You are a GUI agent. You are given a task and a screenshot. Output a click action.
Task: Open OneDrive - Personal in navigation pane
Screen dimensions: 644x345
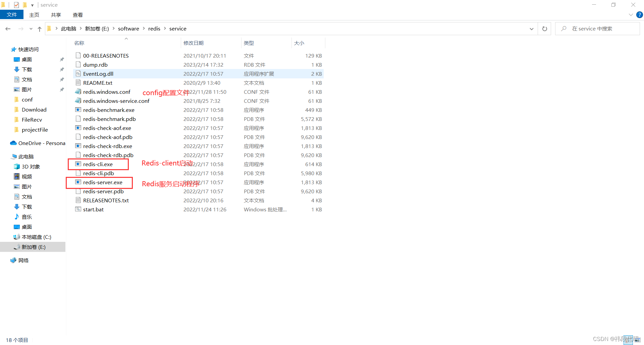click(42, 143)
